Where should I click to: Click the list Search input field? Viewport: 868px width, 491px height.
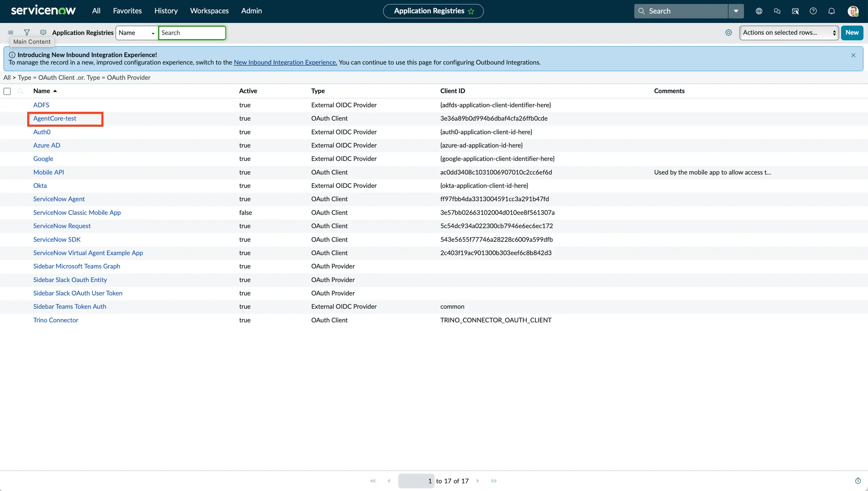[192, 33]
